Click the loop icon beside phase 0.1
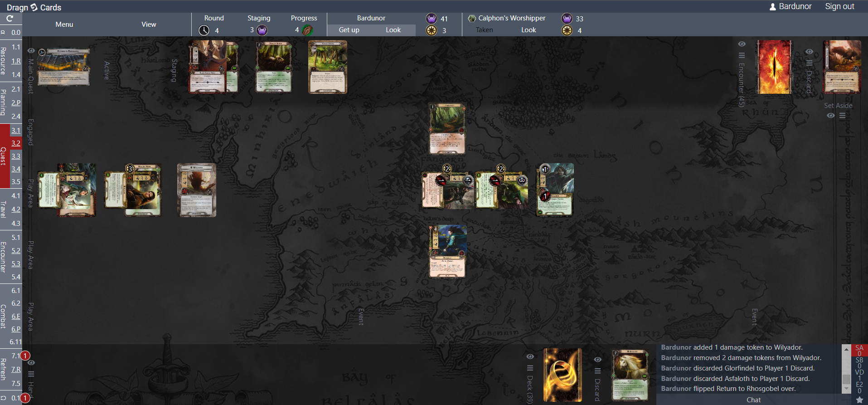This screenshot has width=868, height=405. [x=4, y=398]
